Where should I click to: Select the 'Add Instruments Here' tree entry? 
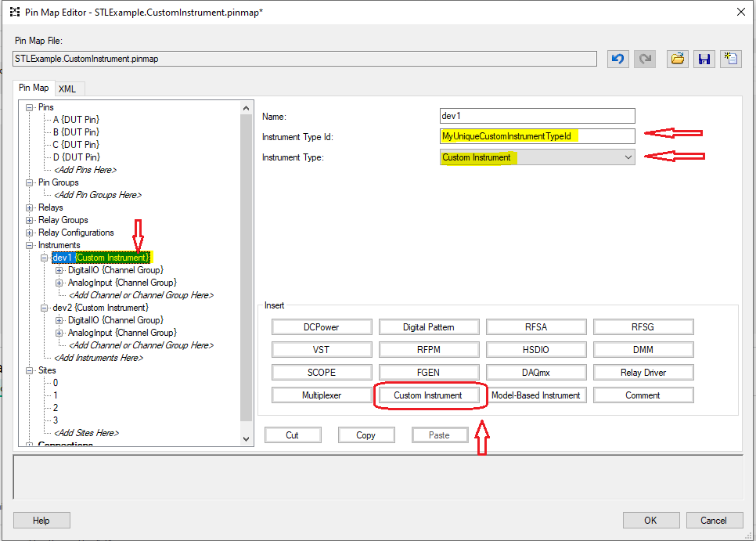pyautogui.click(x=98, y=358)
